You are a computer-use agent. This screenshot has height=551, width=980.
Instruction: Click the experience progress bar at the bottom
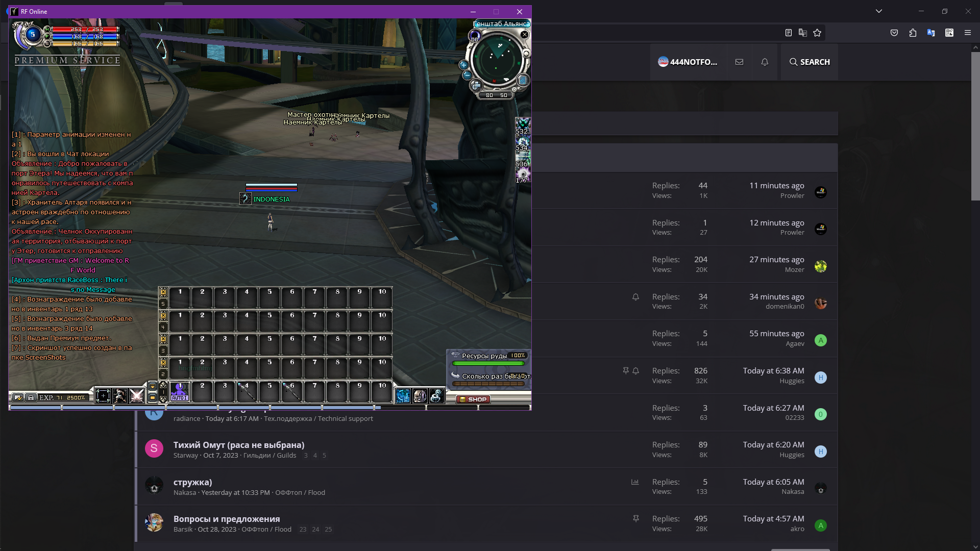click(270, 408)
